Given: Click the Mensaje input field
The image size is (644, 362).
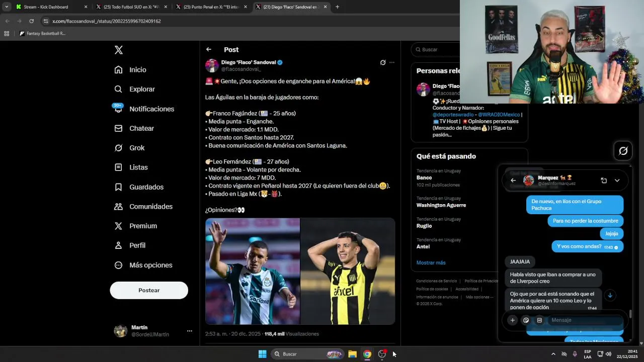Looking at the screenshot, I should [x=586, y=320].
